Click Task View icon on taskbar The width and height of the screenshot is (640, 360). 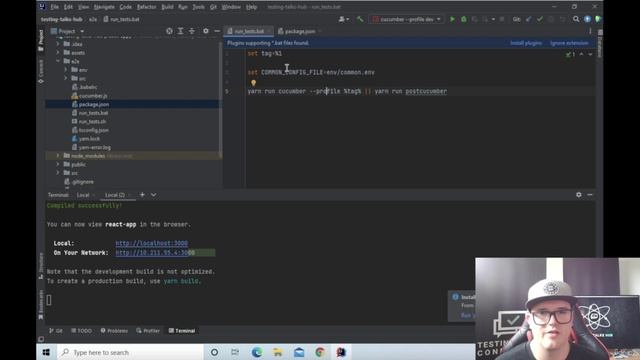coord(236,352)
